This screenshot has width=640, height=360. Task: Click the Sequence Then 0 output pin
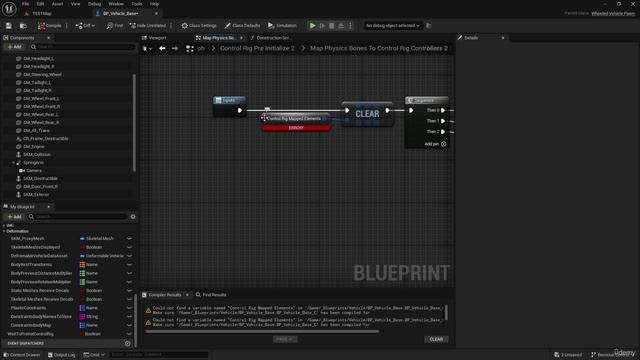pos(443,110)
